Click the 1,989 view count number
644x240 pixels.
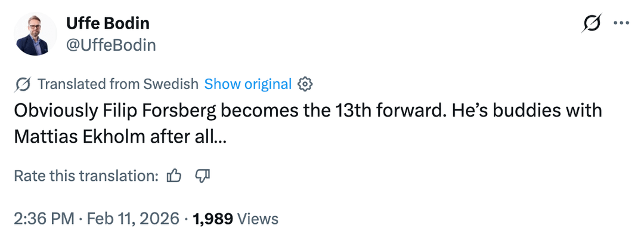tap(213, 219)
